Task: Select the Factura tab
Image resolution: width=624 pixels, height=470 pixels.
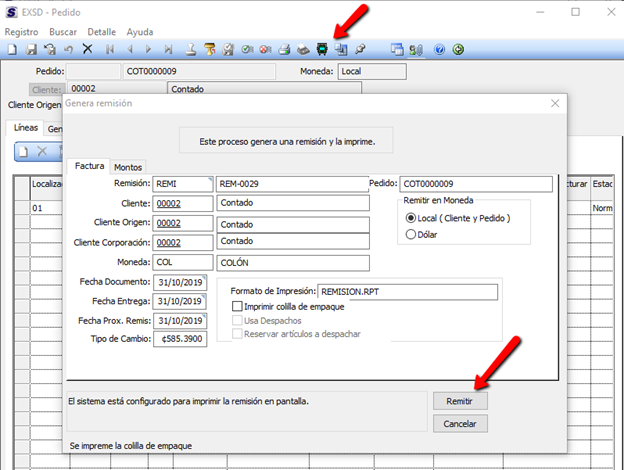Action: click(89, 166)
